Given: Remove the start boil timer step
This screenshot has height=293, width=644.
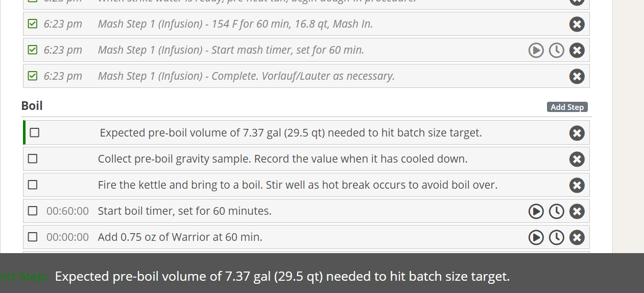Looking at the screenshot, I should [x=577, y=211].
